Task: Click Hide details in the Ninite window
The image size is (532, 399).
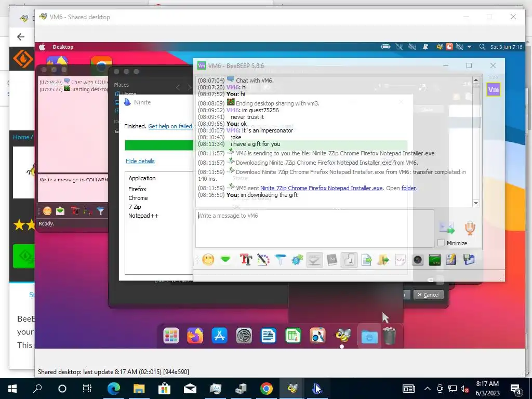Action: [x=140, y=161]
